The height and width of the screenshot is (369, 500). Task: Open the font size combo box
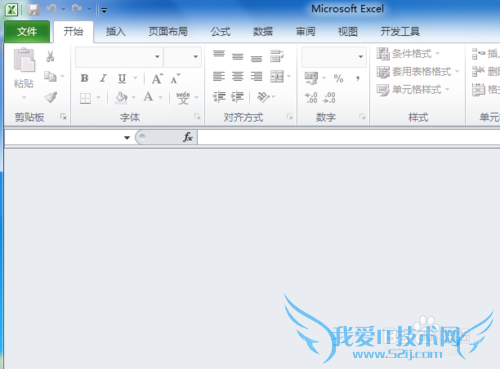[x=182, y=57]
